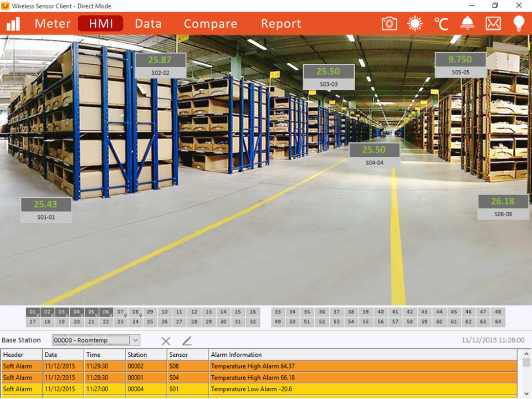Click the envelope mail icon
This screenshot has width=532, height=399.
pyautogui.click(x=493, y=23)
